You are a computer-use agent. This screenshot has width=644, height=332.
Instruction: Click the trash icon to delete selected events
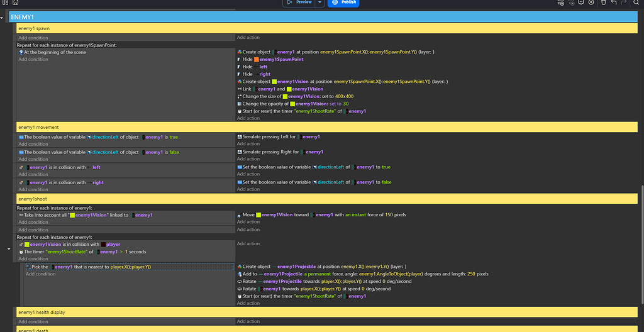point(603,3)
